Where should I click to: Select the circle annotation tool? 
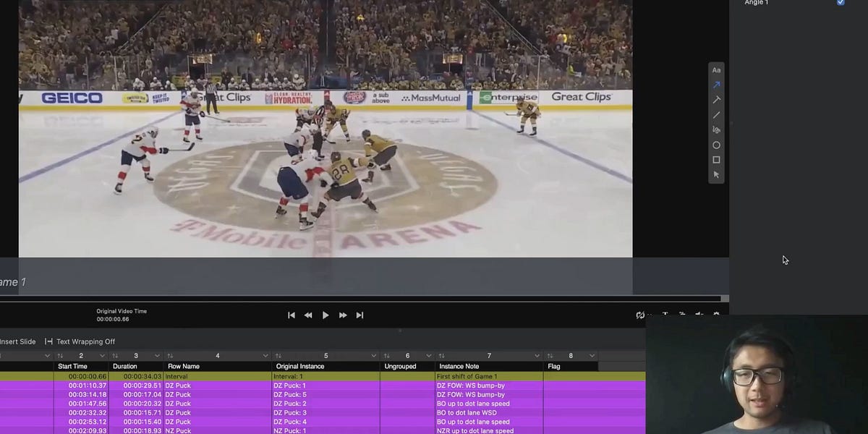click(x=716, y=145)
